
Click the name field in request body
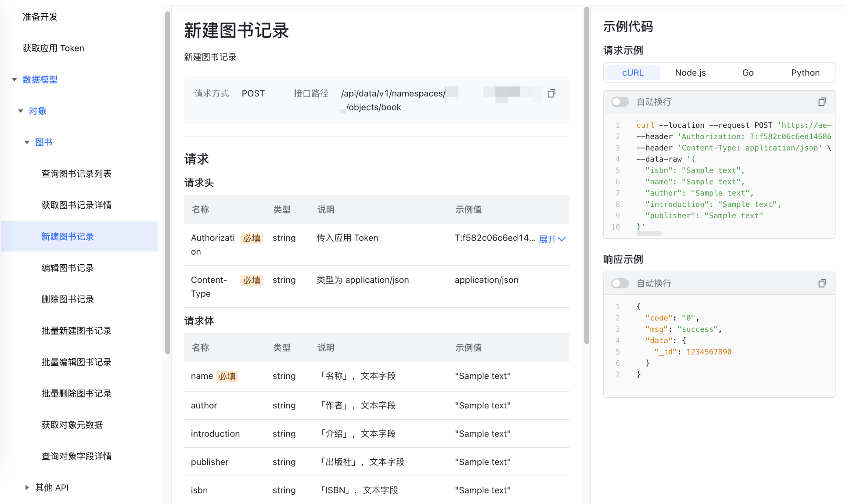coord(202,376)
